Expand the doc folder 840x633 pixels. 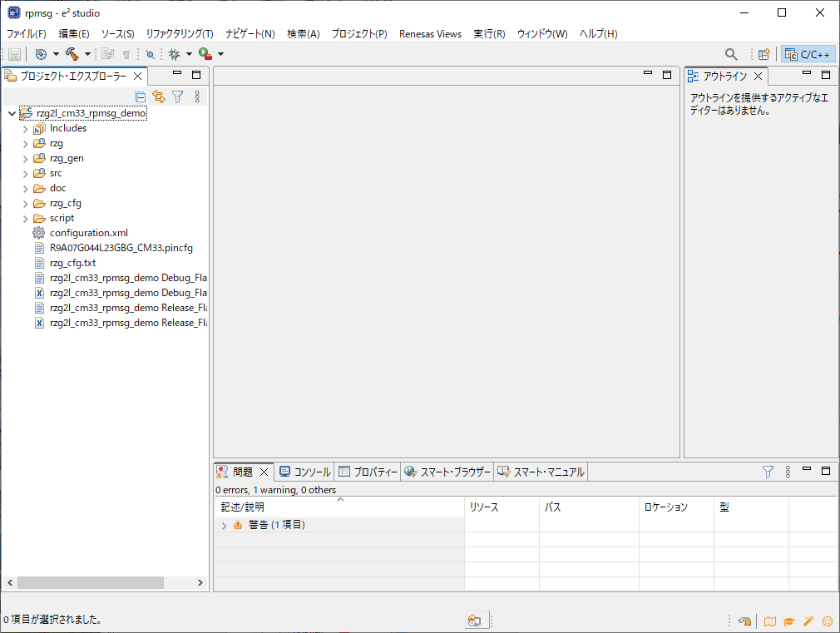tap(25, 189)
